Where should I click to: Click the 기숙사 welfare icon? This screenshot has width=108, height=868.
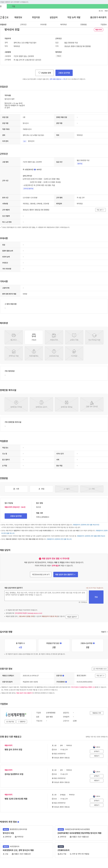pyautogui.click(x=34, y=337)
